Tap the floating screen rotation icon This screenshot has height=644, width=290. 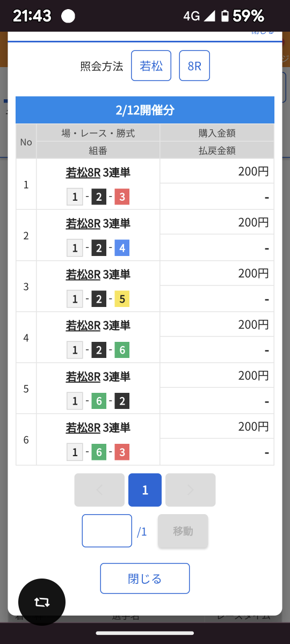[x=42, y=602]
